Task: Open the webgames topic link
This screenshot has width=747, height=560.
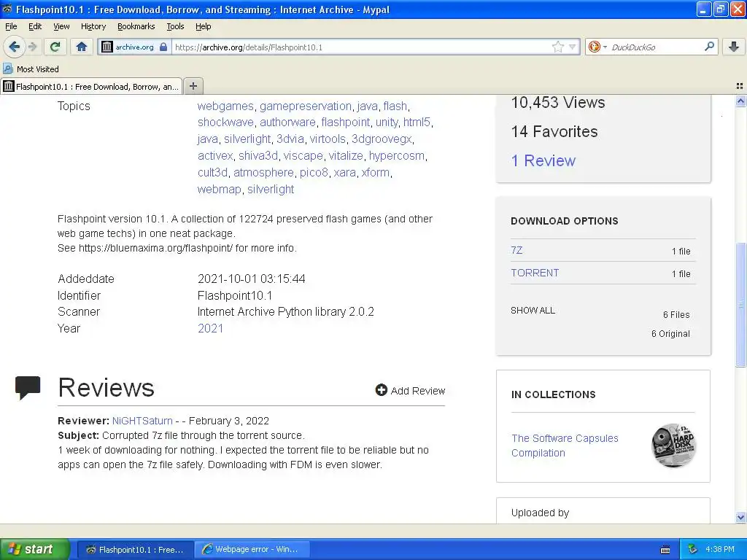Action: pyautogui.click(x=225, y=106)
